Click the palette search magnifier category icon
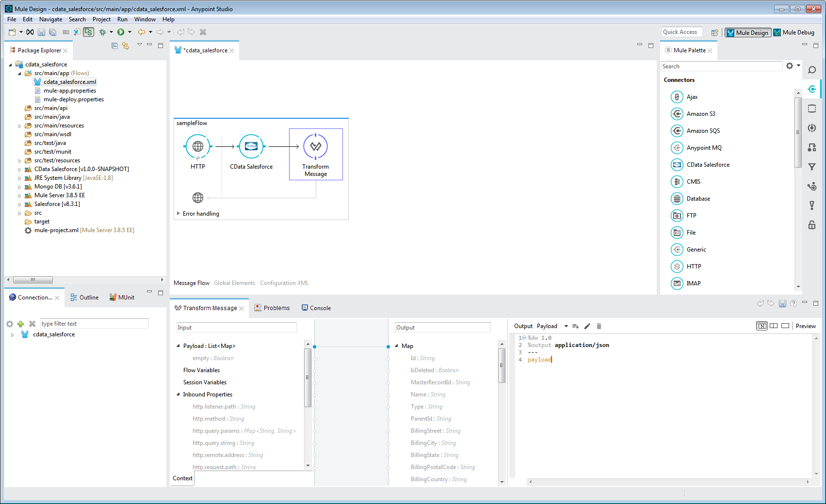The width and height of the screenshot is (826, 504). pos(812,70)
